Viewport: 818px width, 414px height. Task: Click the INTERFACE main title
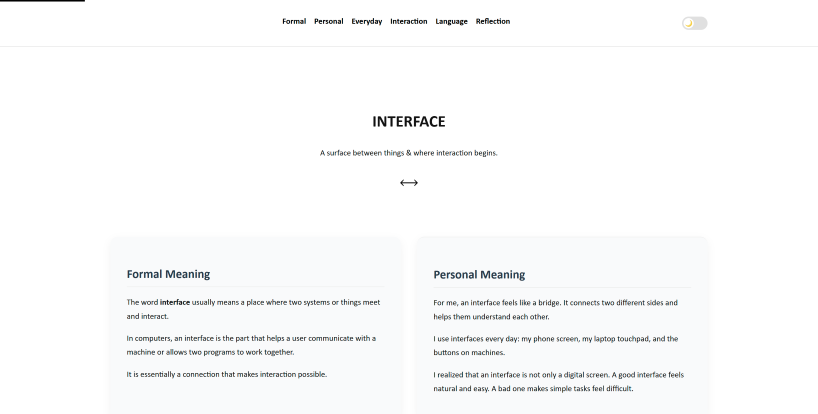(408, 122)
